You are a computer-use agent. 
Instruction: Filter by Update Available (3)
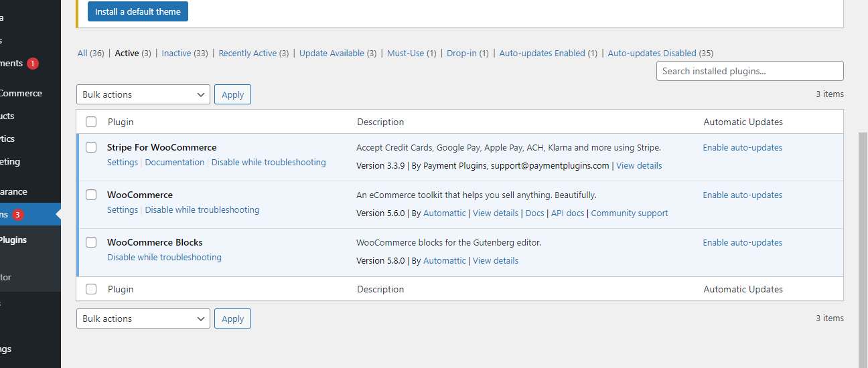click(338, 53)
